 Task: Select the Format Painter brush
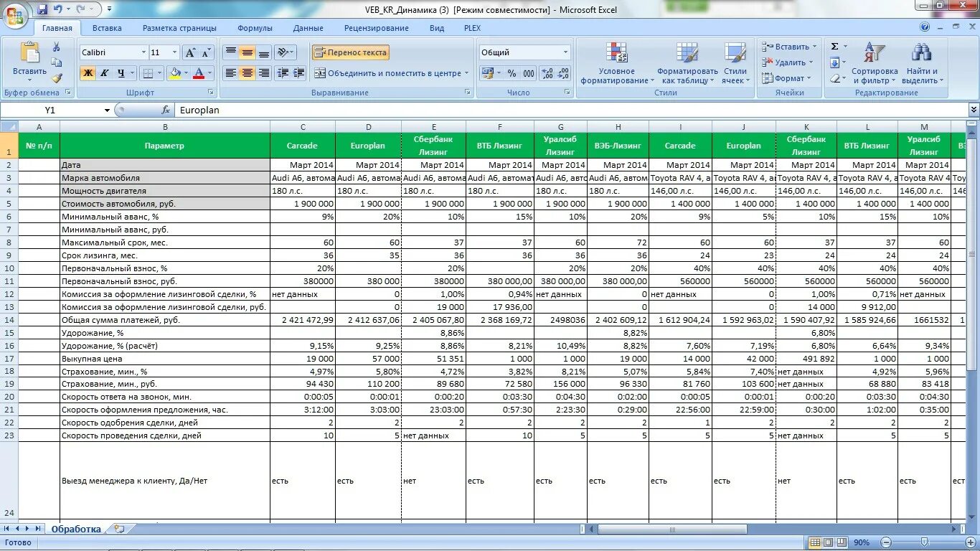pos(57,78)
